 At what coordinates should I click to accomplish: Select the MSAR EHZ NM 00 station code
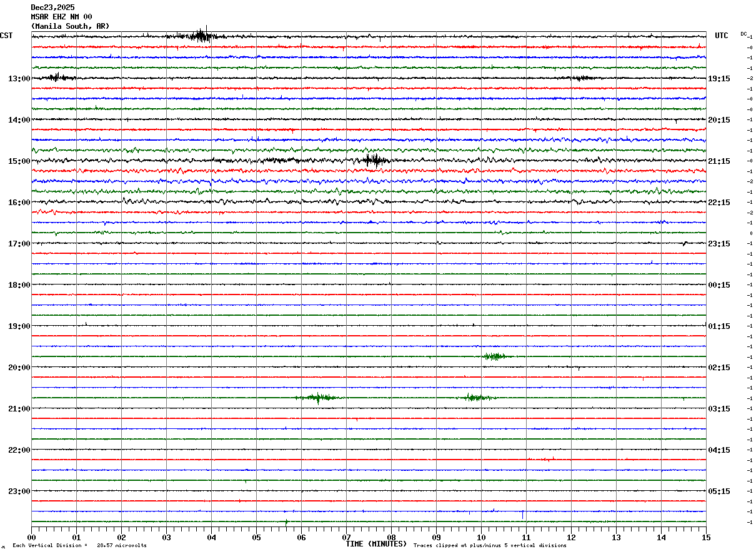click(61, 17)
